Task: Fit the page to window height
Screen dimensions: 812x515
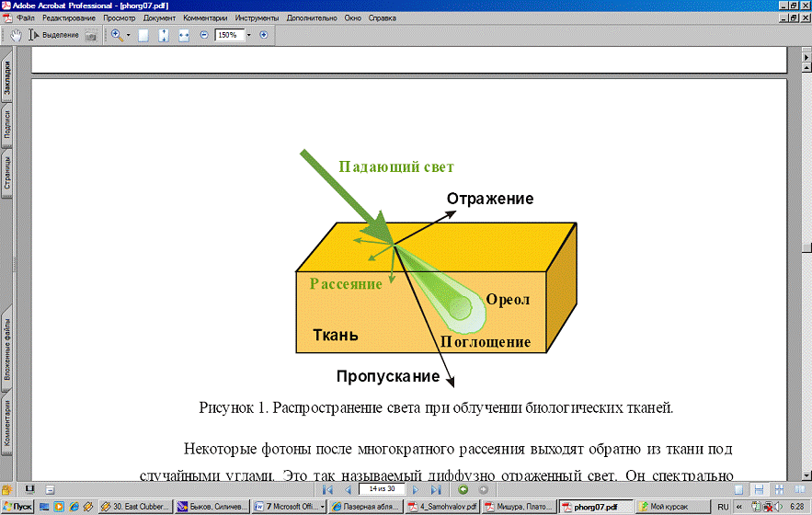Action: [x=163, y=35]
